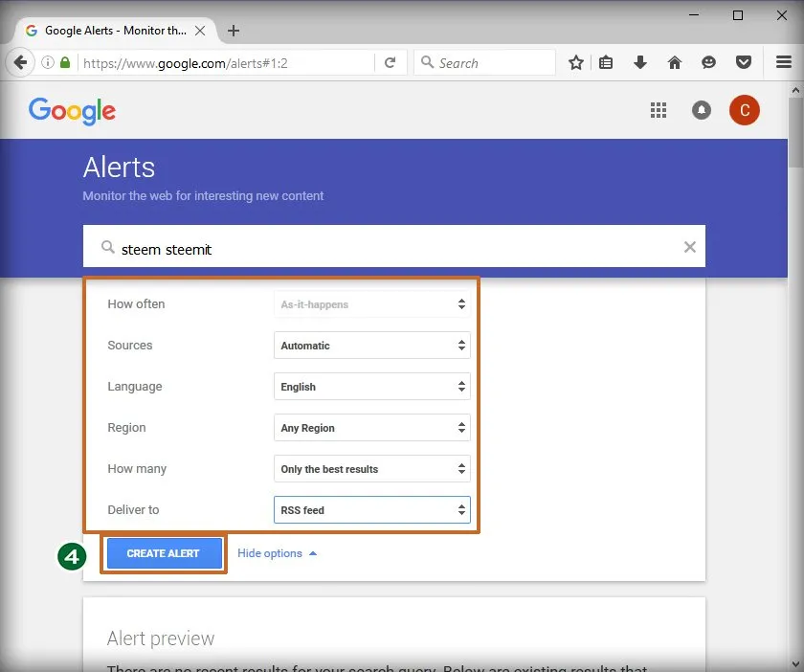804x672 pixels.
Task: Click the URL address bar
Action: (x=228, y=63)
